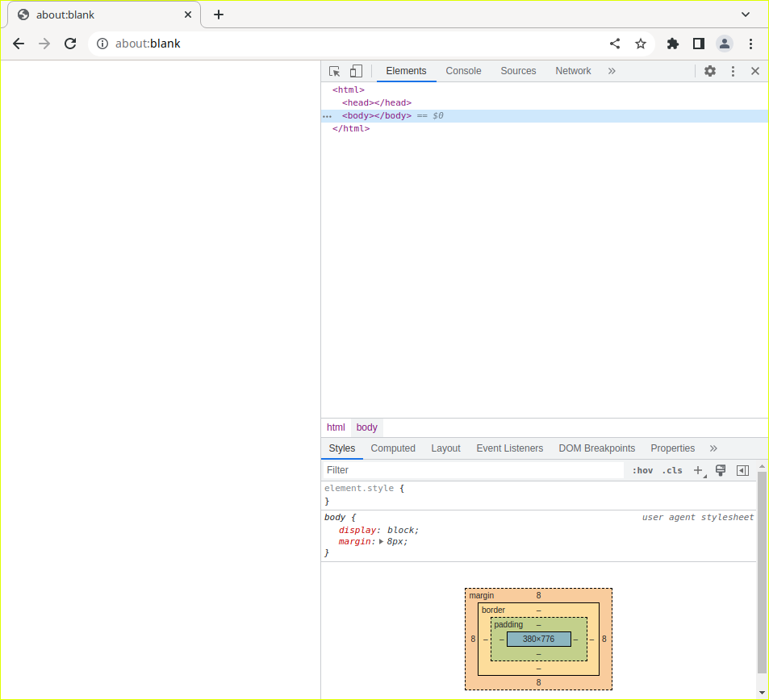Open a new tab with plus button
This screenshot has height=700, width=769.
point(219,15)
